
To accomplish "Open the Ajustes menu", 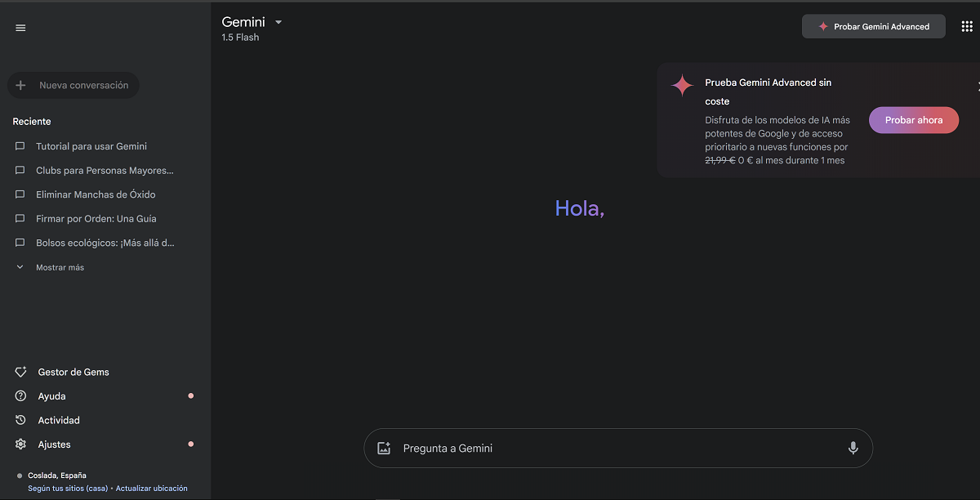I will tap(54, 444).
